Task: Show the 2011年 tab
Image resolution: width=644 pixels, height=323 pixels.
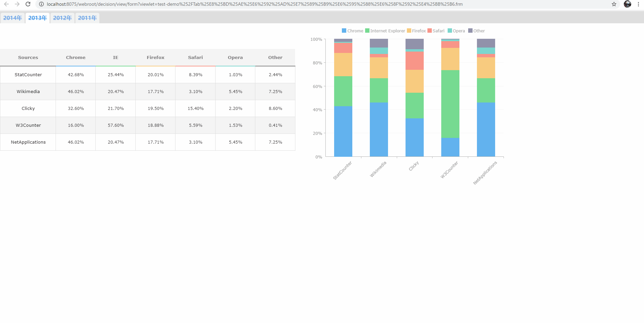Action: click(87, 18)
